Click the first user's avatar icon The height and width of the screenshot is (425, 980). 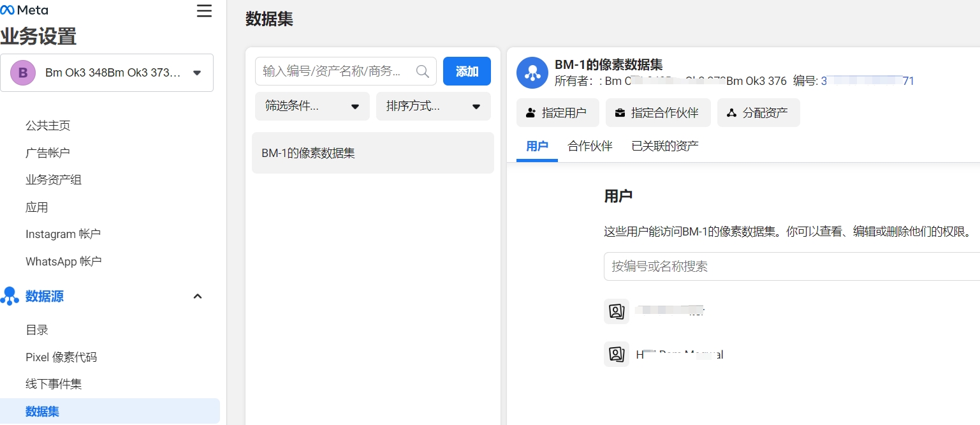point(617,311)
